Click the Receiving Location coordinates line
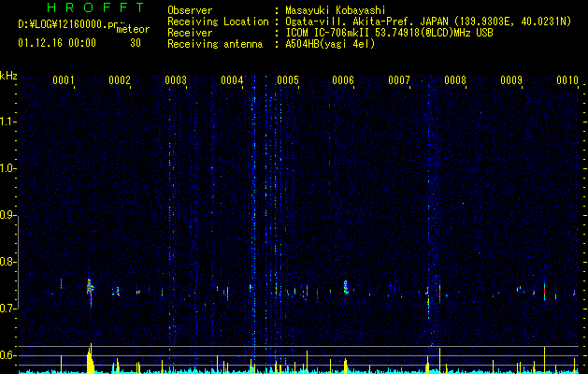 [x=428, y=22]
